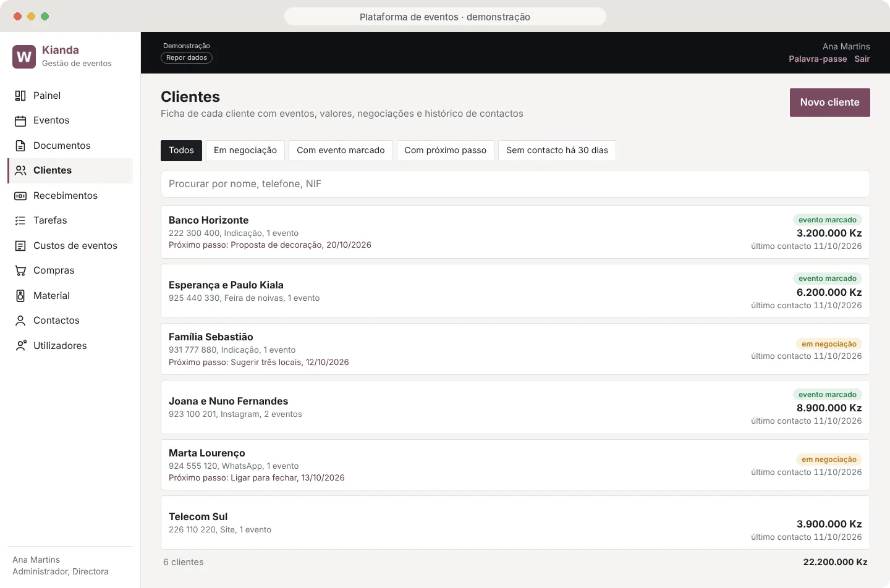Image resolution: width=890 pixels, height=588 pixels.
Task: Open Joana e Nuno Fernandes client
Action: tap(229, 401)
